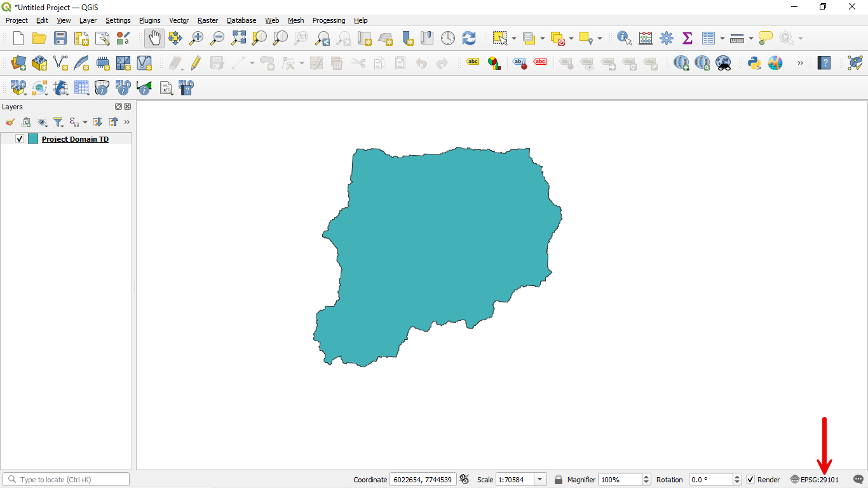Click the teal layer symbol swatch

(x=33, y=139)
